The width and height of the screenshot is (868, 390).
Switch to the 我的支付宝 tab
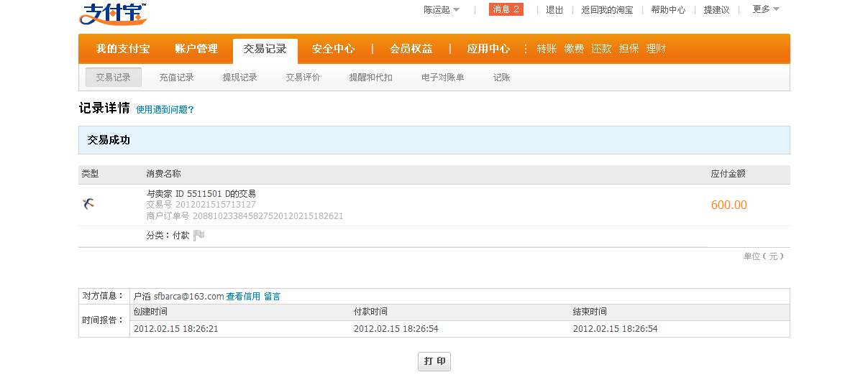pyautogui.click(x=123, y=49)
